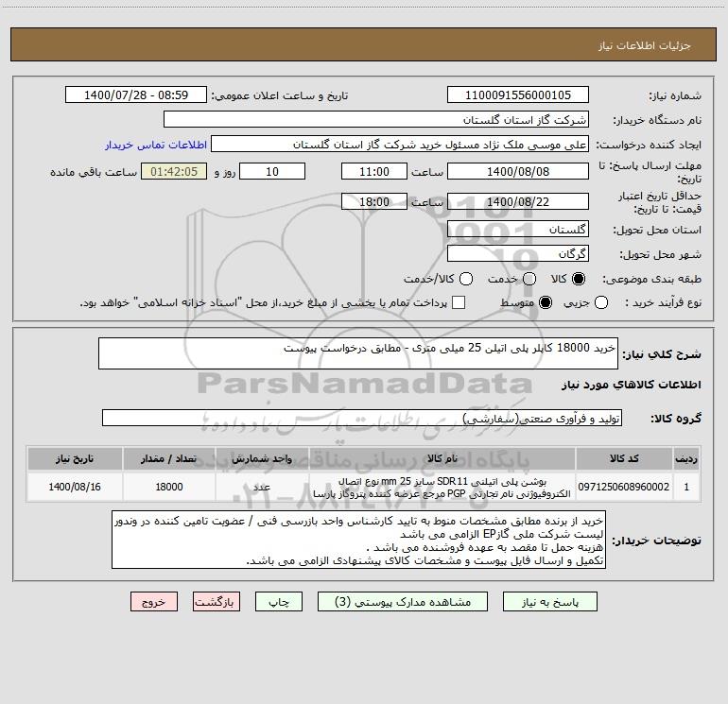Click the validity time field 18:00
Screen dimensions: 728x704
pos(374,201)
